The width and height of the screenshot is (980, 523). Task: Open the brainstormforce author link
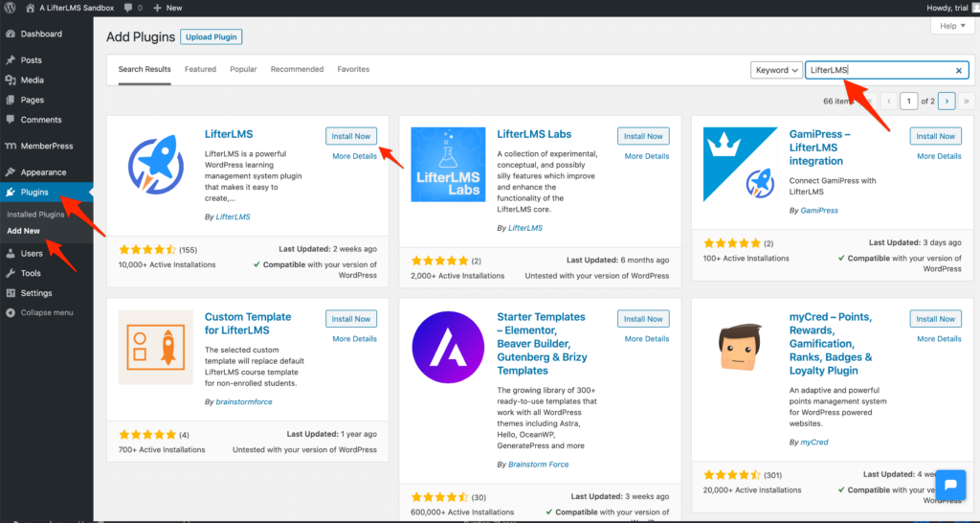tap(244, 401)
